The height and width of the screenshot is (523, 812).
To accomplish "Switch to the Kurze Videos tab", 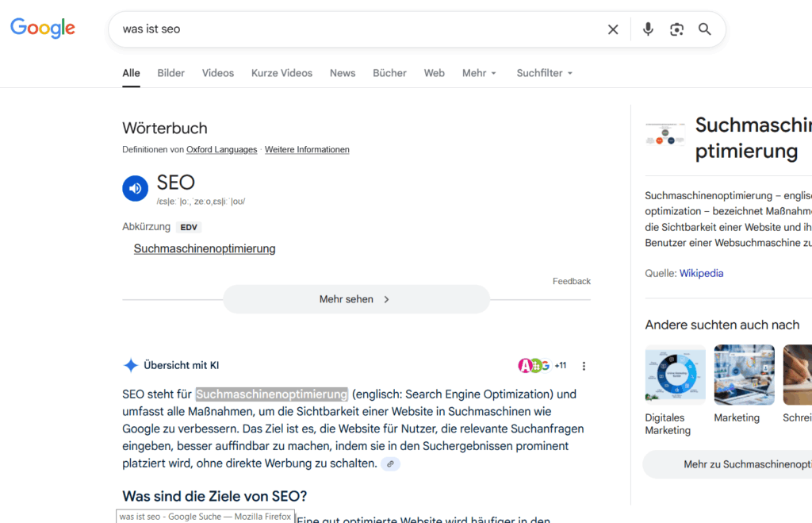I will point(282,73).
